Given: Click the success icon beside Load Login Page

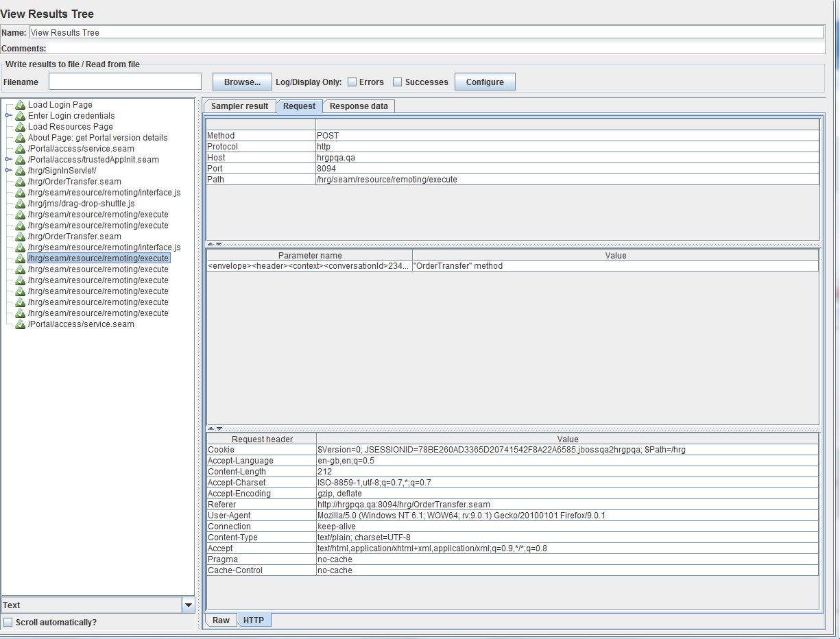Looking at the screenshot, I should click(x=20, y=105).
